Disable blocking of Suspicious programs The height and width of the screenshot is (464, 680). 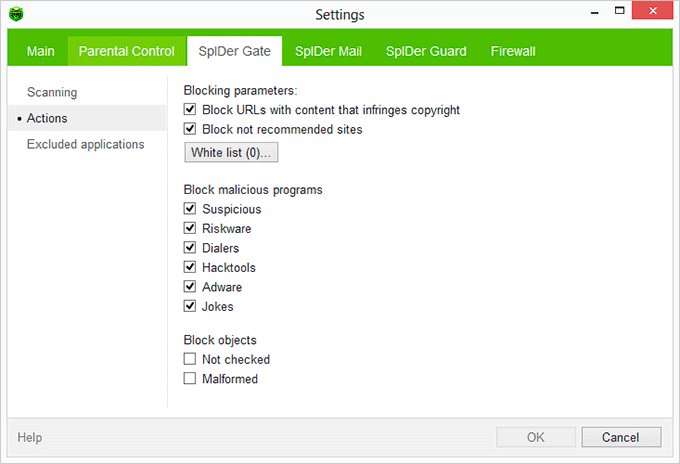pos(190,209)
